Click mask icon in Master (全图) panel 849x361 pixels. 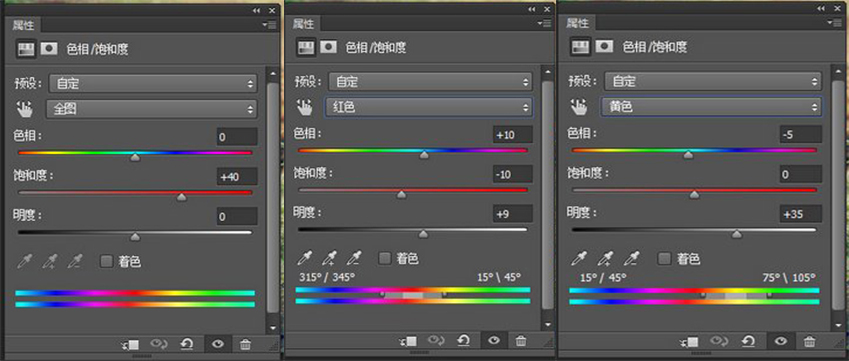pos(49,49)
